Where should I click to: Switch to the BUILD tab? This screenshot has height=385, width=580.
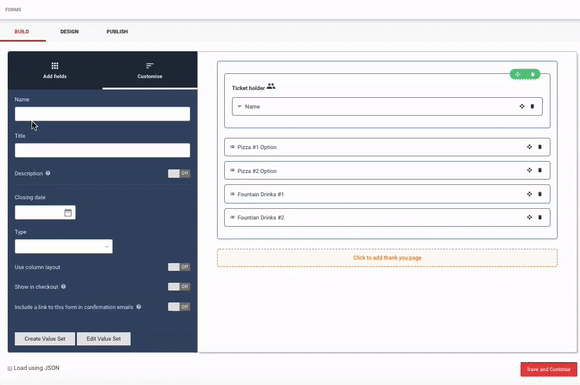click(x=22, y=31)
